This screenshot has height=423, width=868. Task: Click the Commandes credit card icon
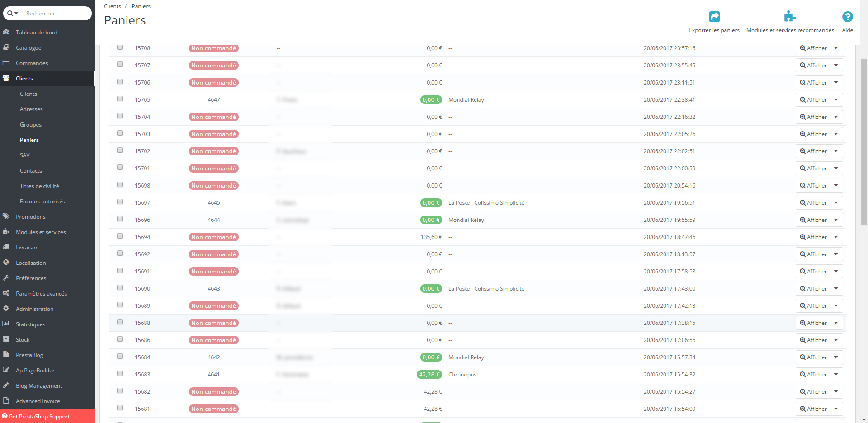[x=6, y=63]
